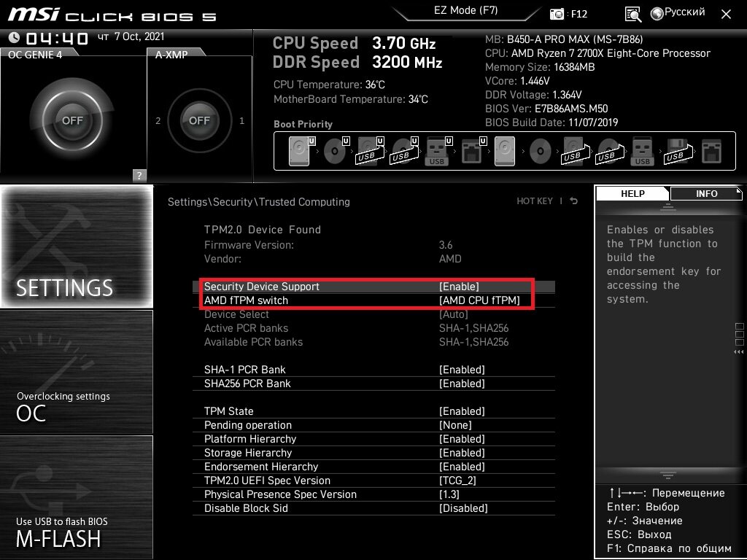Switch to EZ Mode (F7)

(466, 10)
